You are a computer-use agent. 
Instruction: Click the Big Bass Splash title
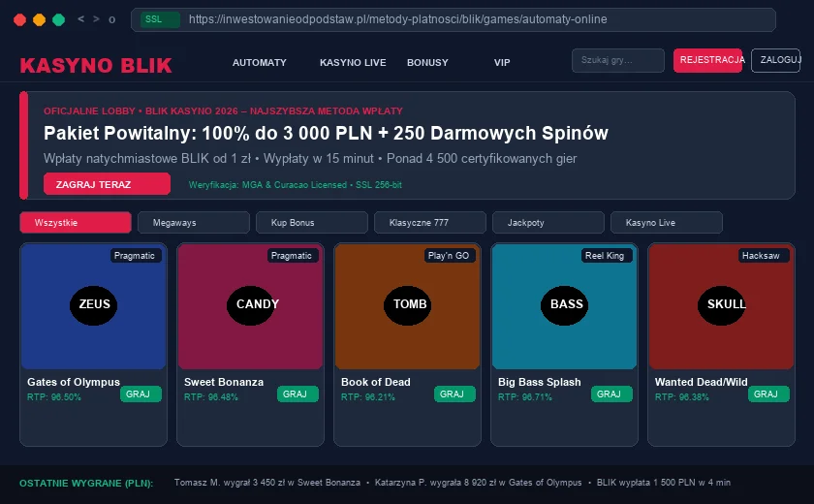(540, 382)
